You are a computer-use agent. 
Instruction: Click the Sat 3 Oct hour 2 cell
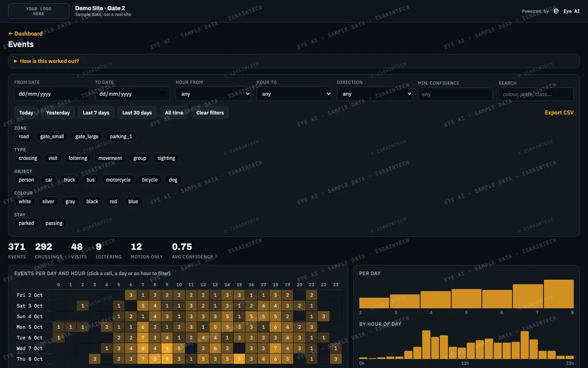tap(83, 306)
